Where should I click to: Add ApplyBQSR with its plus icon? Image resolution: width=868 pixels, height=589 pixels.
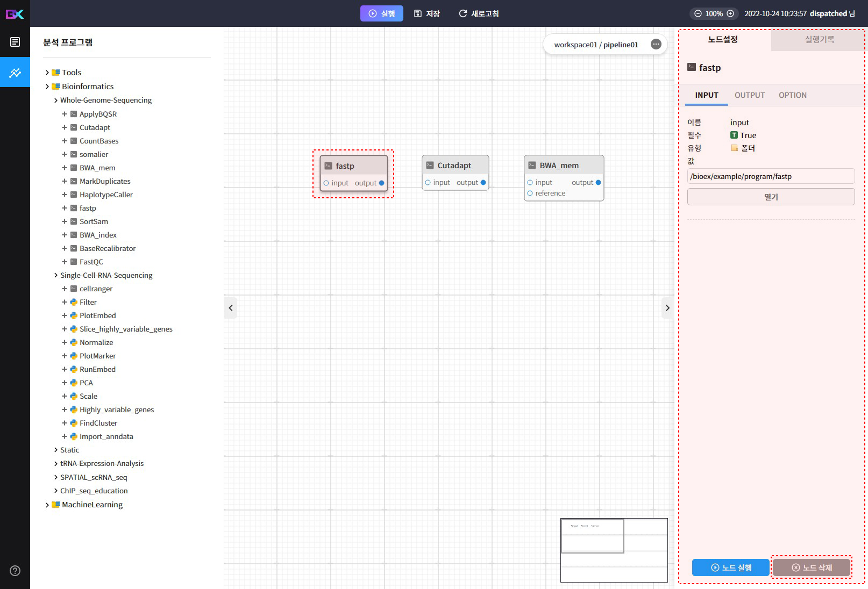pyautogui.click(x=65, y=114)
